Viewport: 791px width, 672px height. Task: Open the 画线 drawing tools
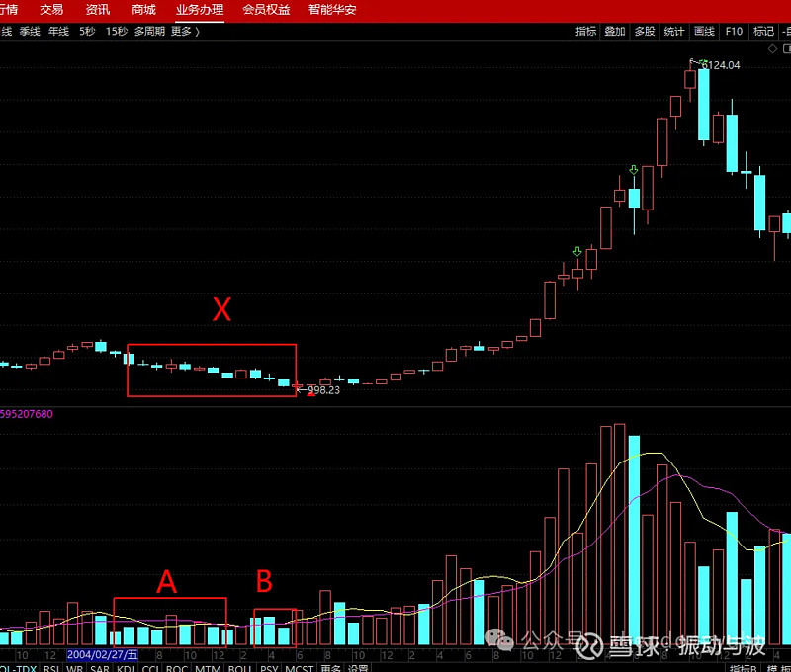click(704, 32)
